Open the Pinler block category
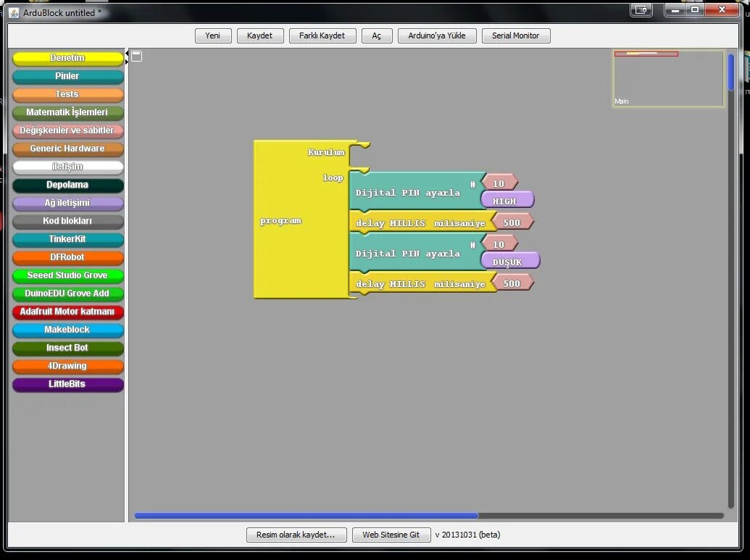Viewport: 750px width, 560px height. pos(67,76)
